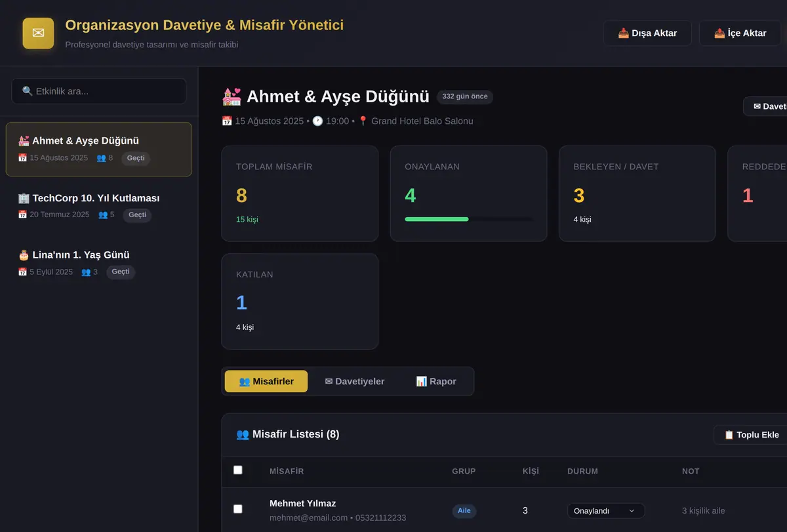787x532 pixels.
Task: Open TechCorp 10. Yıl Kutlaması event
Action: 99,206
